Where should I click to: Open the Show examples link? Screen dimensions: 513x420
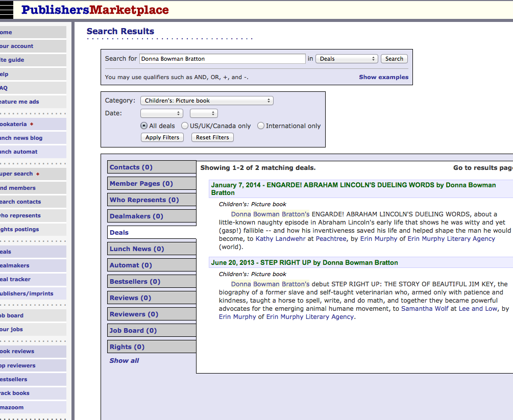383,77
